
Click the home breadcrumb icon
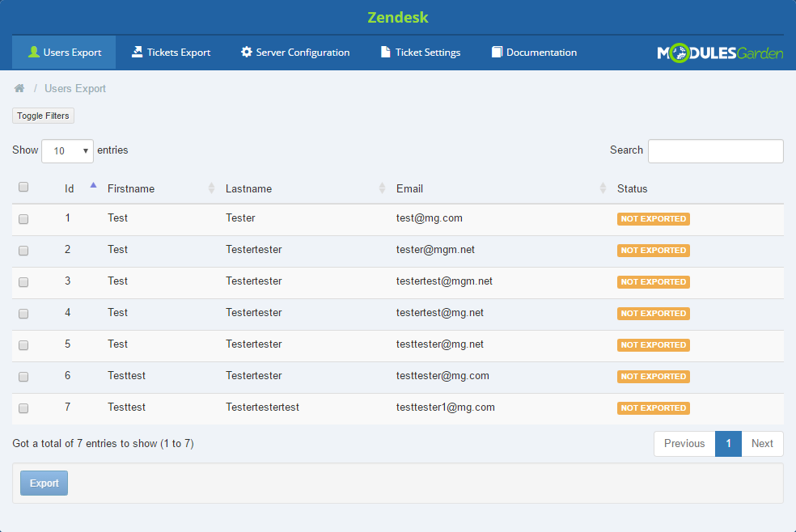19,88
